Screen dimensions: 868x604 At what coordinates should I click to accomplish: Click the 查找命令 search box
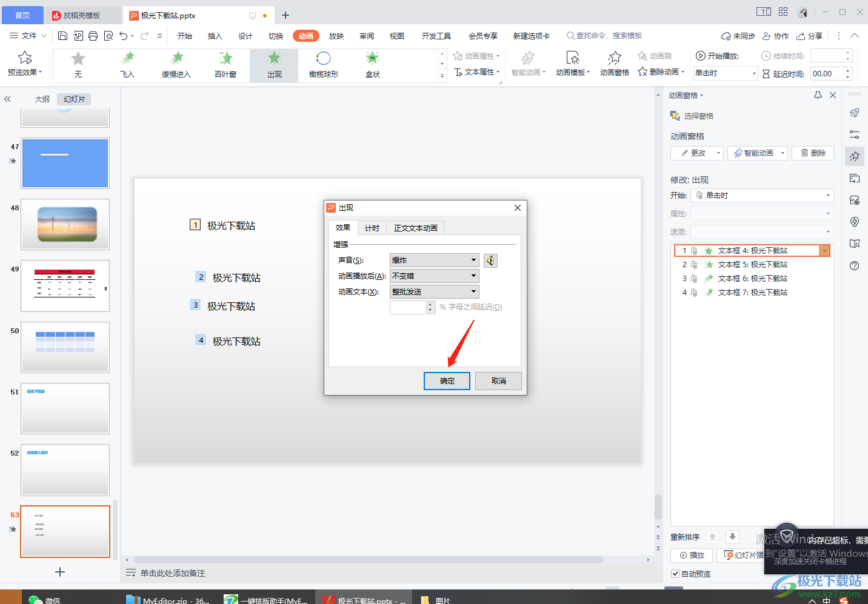click(605, 36)
